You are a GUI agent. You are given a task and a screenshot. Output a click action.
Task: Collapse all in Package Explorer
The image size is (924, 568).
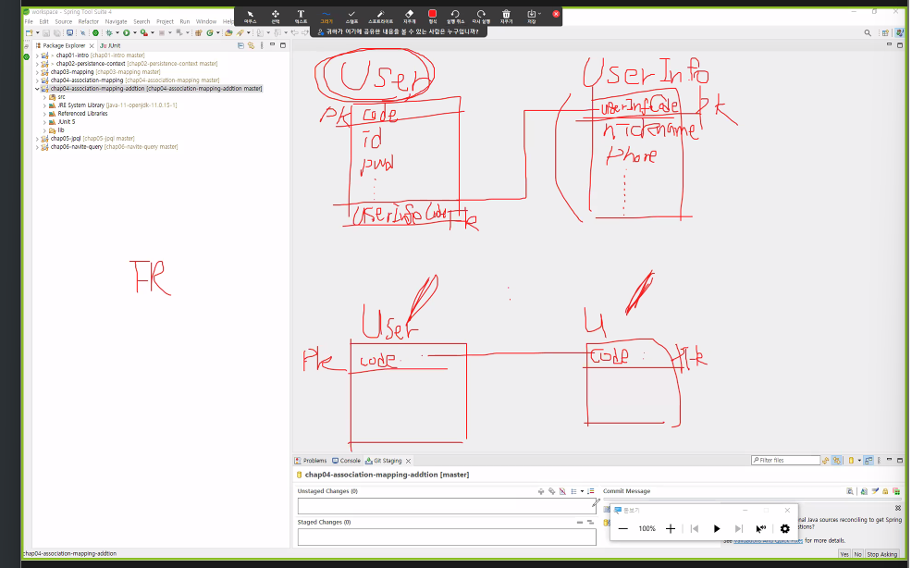(240, 45)
